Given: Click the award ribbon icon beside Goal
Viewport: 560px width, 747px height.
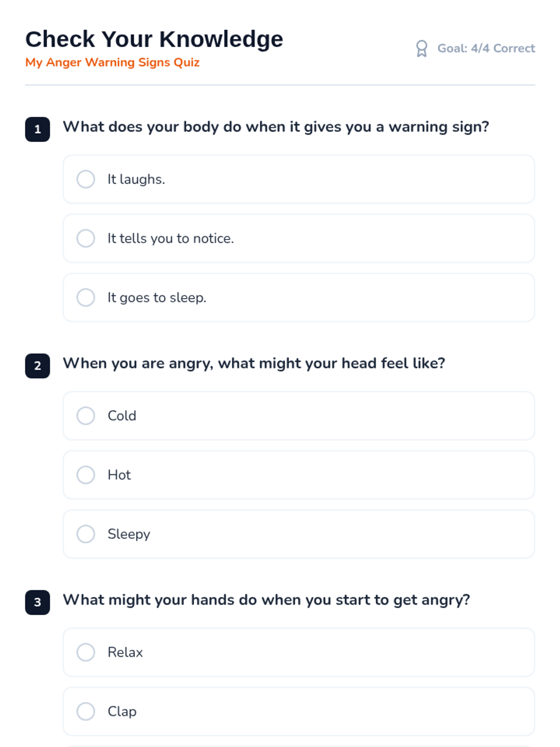Looking at the screenshot, I should tap(421, 49).
